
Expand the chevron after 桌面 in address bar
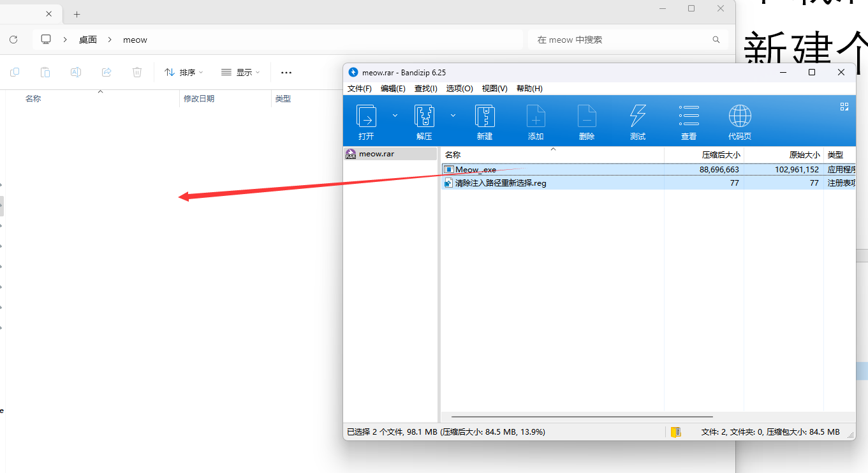pyautogui.click(x=110, y=40)
